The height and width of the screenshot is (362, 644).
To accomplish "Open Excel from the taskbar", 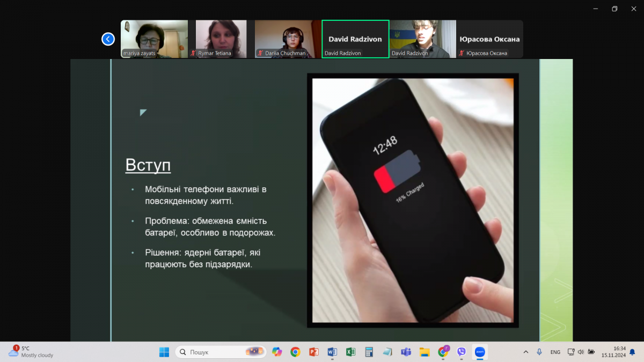I will click(x=350, y=352).
